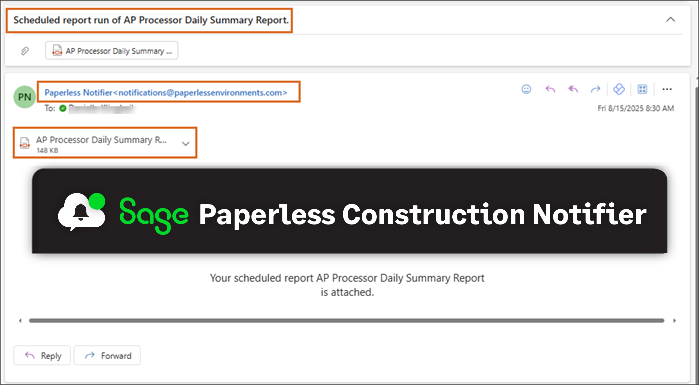Click the email date Fri 8/15/2025 8:30 AM
The height and width of the screenshot is (385, 699).
(636, 108)
